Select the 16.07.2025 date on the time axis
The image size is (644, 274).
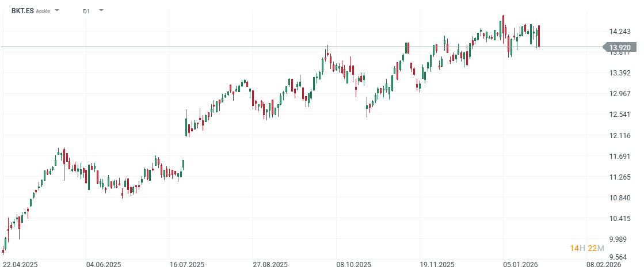(187, 265)
